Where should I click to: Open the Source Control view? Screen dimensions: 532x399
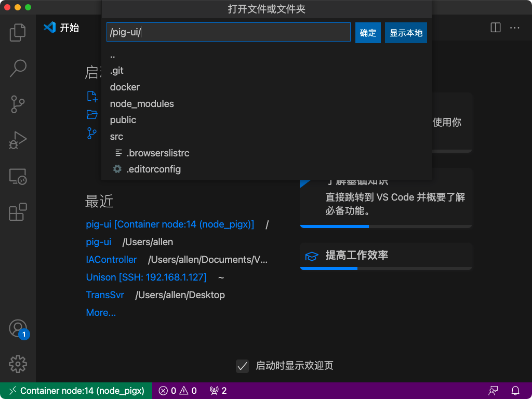pos(18,104)
